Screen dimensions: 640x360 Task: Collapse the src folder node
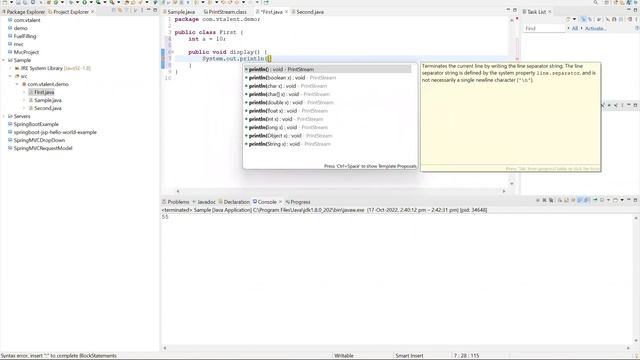[x=11, y=76]
